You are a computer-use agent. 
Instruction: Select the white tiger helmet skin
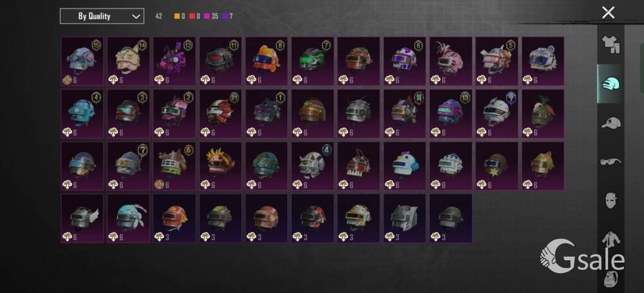click(x=543, y=61)
